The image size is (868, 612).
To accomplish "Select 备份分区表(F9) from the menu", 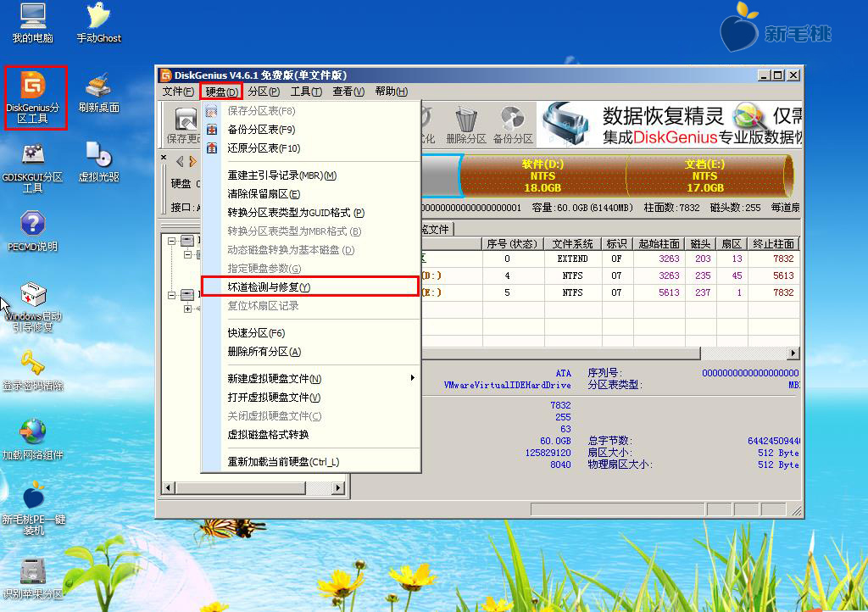I will coord(310,130).
